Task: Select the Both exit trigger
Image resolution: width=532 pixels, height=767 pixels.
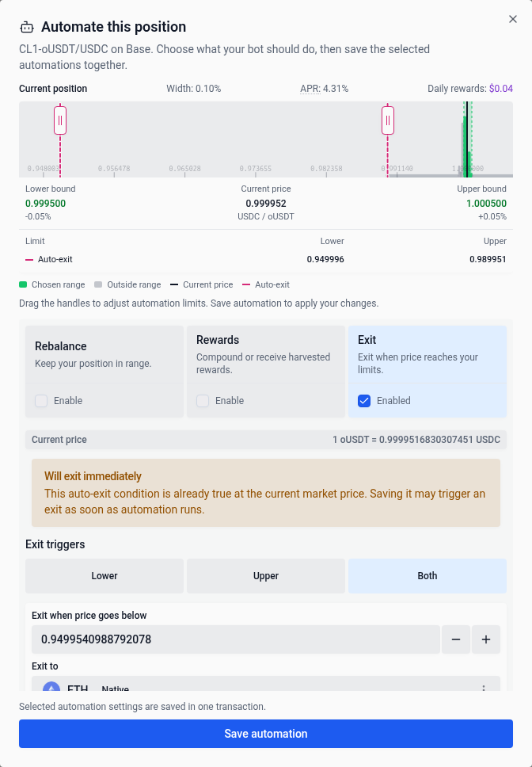Action: click(x=427, y=576)
